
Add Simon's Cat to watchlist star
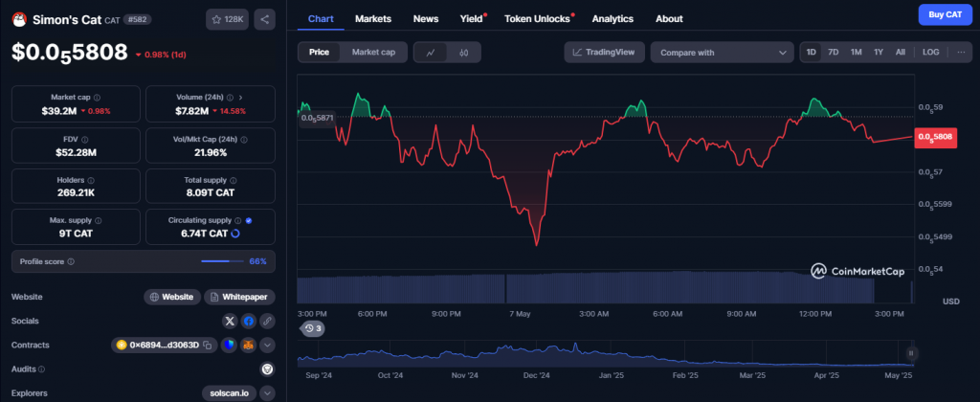tap(228, 19)
